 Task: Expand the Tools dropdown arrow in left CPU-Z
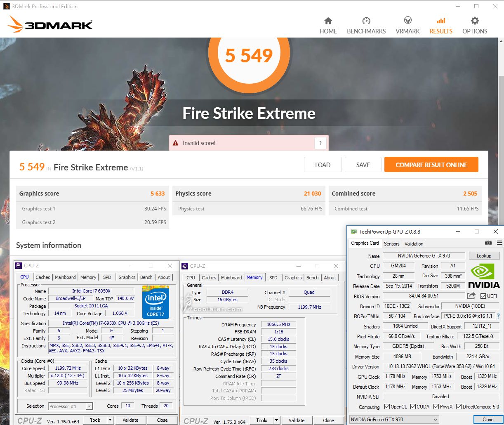(110, 420)
